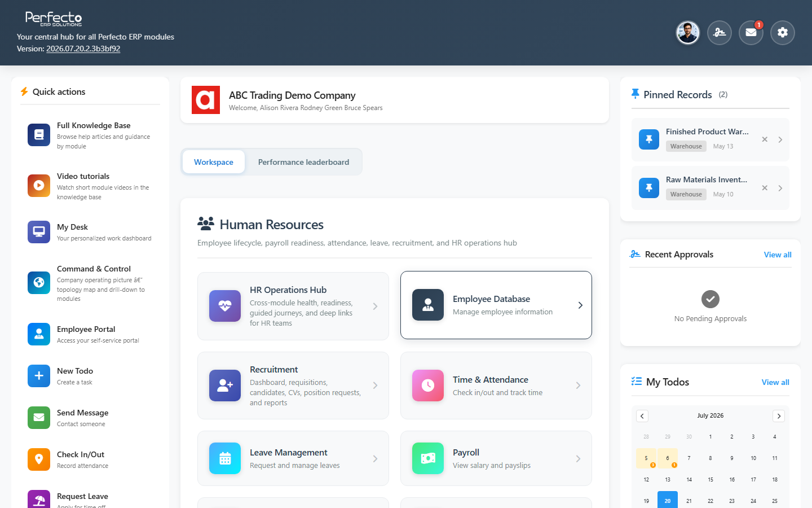Click chevron on Recruitment card
812x508 pixels.
pyautogui.click(x=375, y=386)
